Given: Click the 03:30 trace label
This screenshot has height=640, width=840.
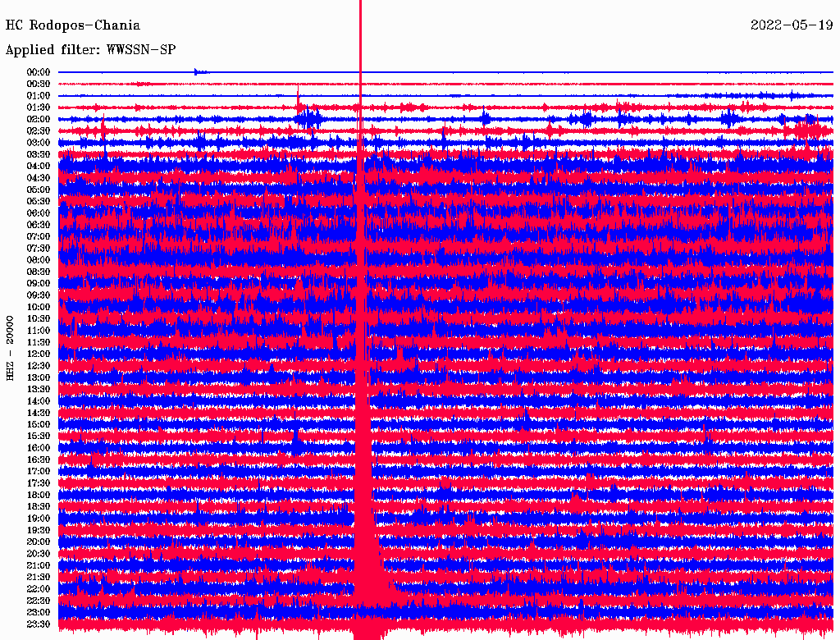Looking at the screenshot, I should click(39, 154).
